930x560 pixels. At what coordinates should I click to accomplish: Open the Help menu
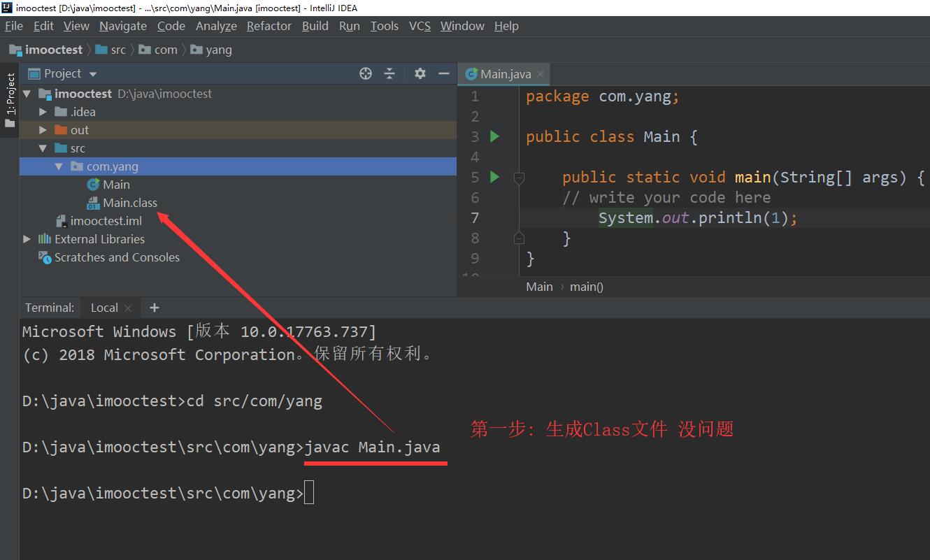(x=506, y=26)
